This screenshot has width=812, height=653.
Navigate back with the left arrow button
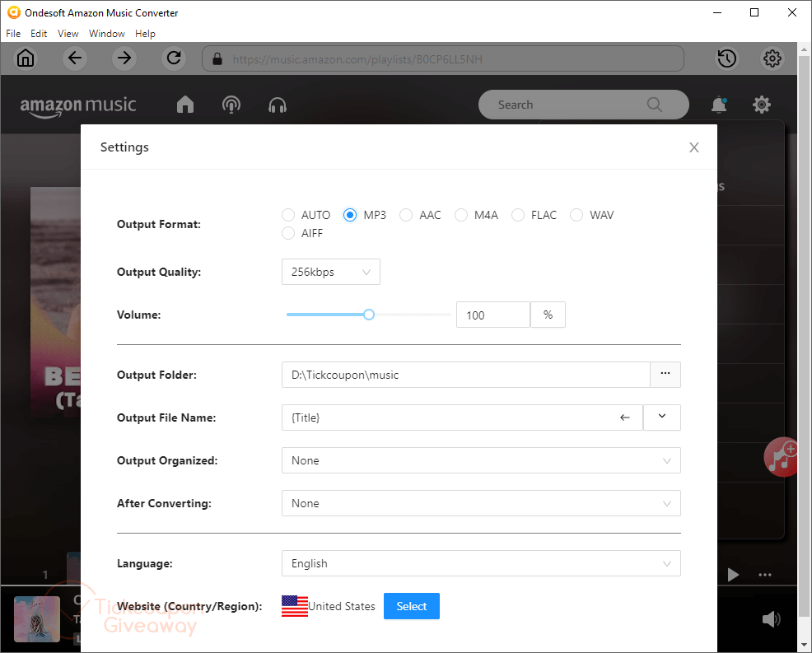pos(75,58)
